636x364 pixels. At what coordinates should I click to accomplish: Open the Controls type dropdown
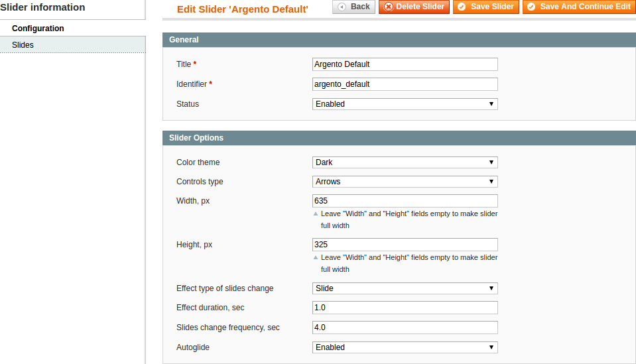point(405,182)
